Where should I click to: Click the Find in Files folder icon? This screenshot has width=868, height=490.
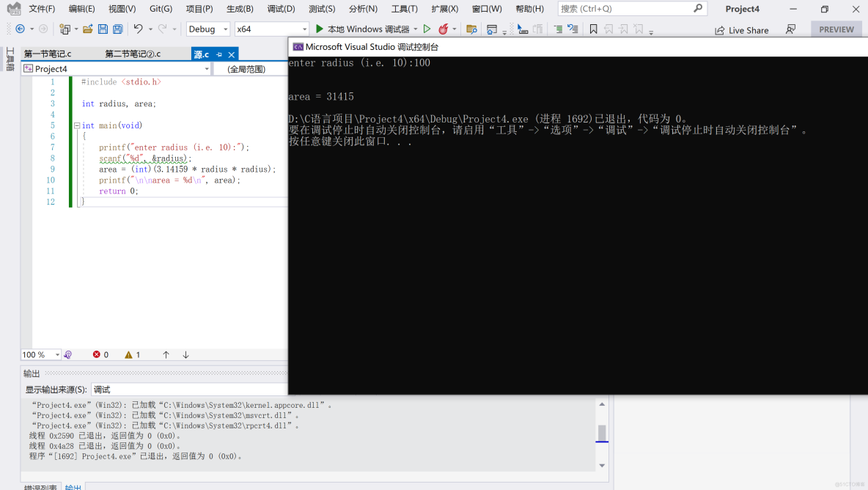471,29
